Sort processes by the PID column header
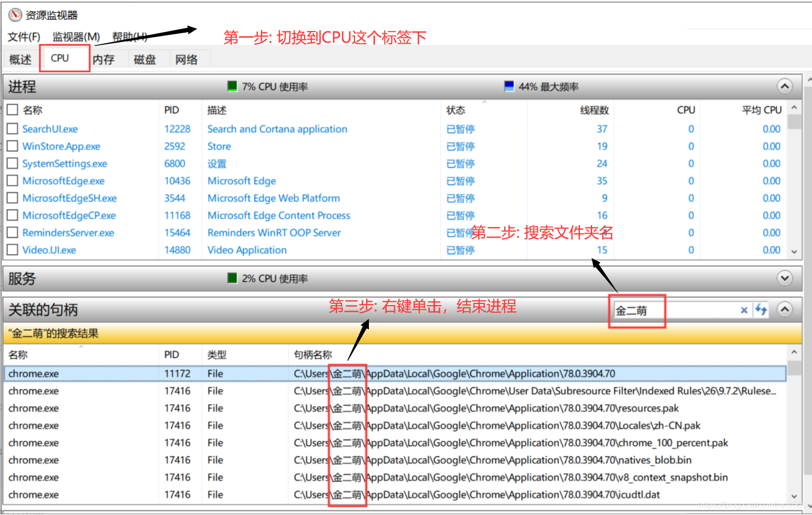Image resolution: width=812 pixels, height=515 pixels. [x=172, y=110]
